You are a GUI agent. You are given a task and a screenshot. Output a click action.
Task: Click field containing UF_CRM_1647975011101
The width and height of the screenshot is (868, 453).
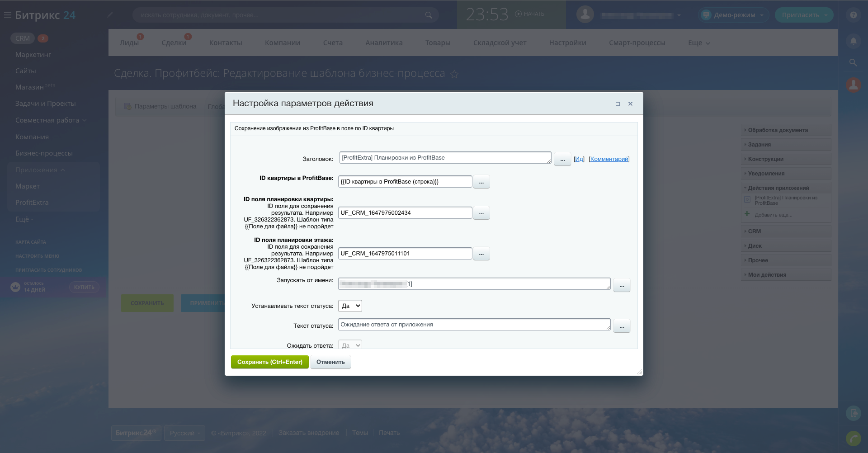(x=405, y=254)
